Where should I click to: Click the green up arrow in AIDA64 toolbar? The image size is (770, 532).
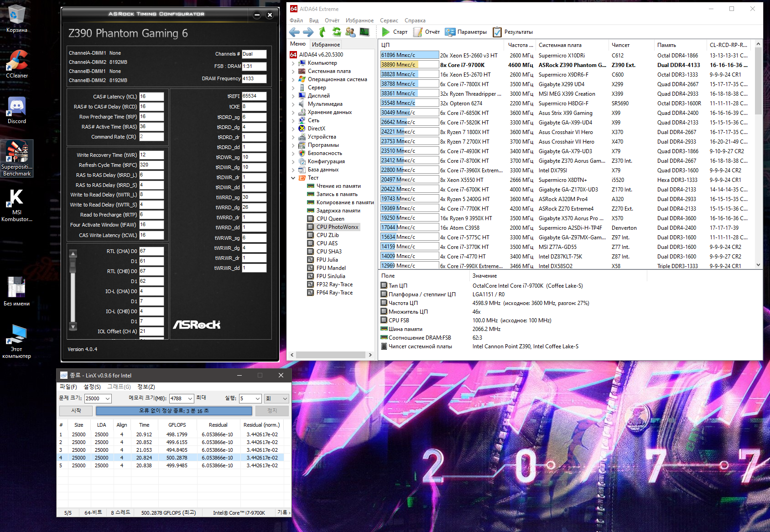click(323, 32)
